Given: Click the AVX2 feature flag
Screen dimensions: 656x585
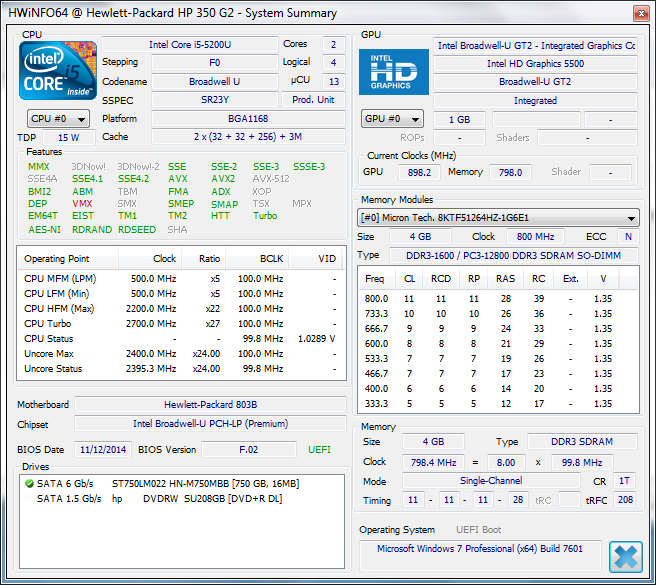Looking at the screenshot, I should pos(223,179).
